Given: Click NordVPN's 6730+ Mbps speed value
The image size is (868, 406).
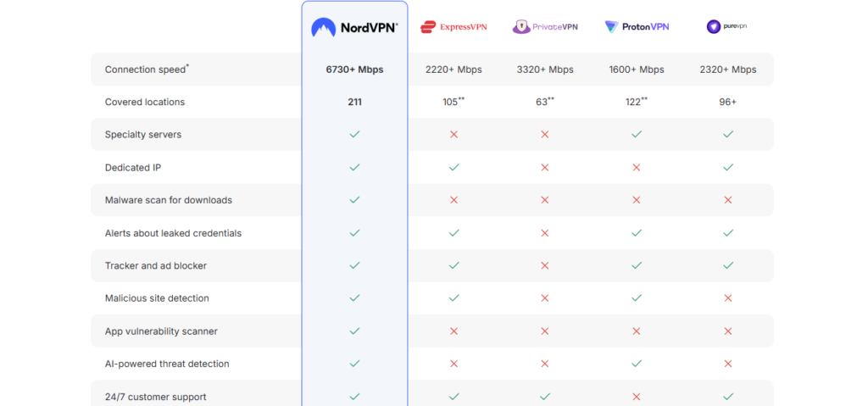Looking at the screenshot, I should tap(354, 70).
